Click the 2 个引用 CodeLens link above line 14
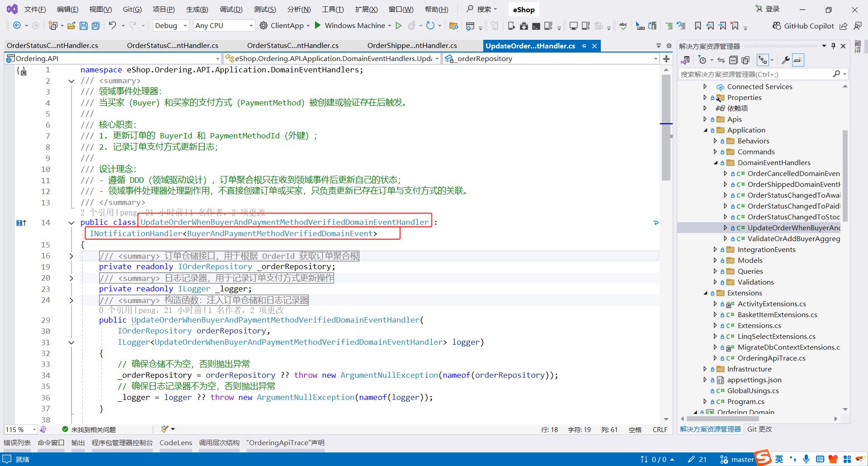Image resolution: width=868 pixels, height=466 pixels. pyautogui.click(x=97, y=212)
